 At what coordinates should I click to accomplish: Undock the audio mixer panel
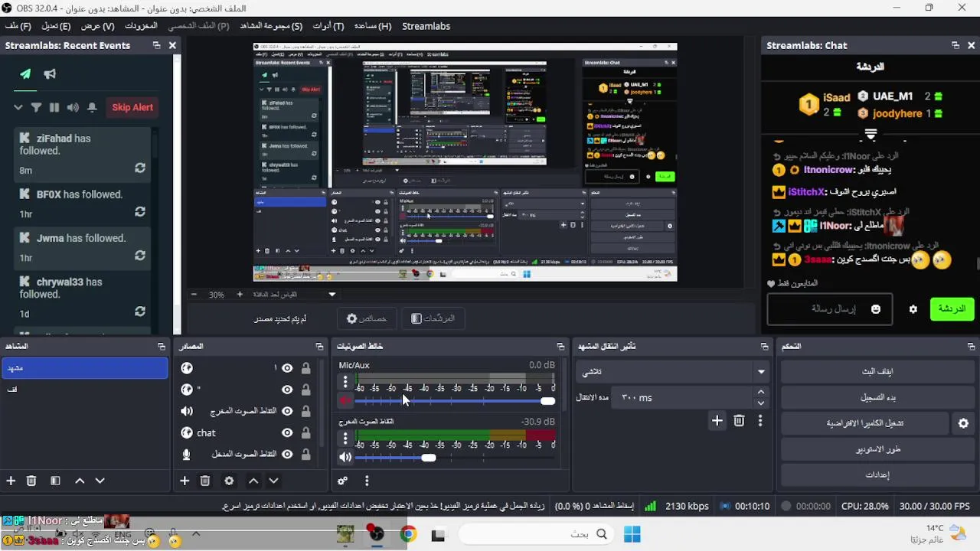[x=560, y=347]
